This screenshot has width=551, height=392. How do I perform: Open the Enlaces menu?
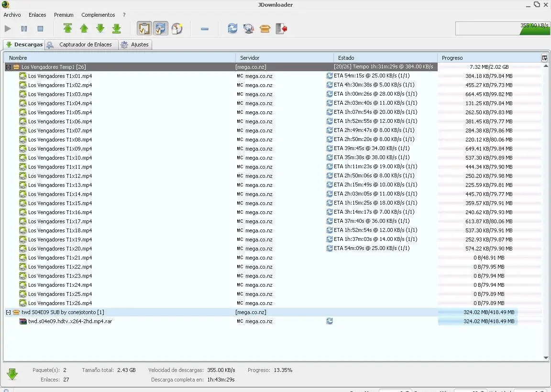[x=37, y=15]
